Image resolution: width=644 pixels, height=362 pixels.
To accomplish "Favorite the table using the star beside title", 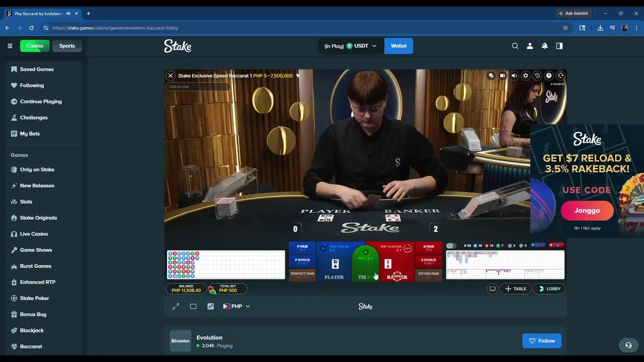I will coord(298,75).
